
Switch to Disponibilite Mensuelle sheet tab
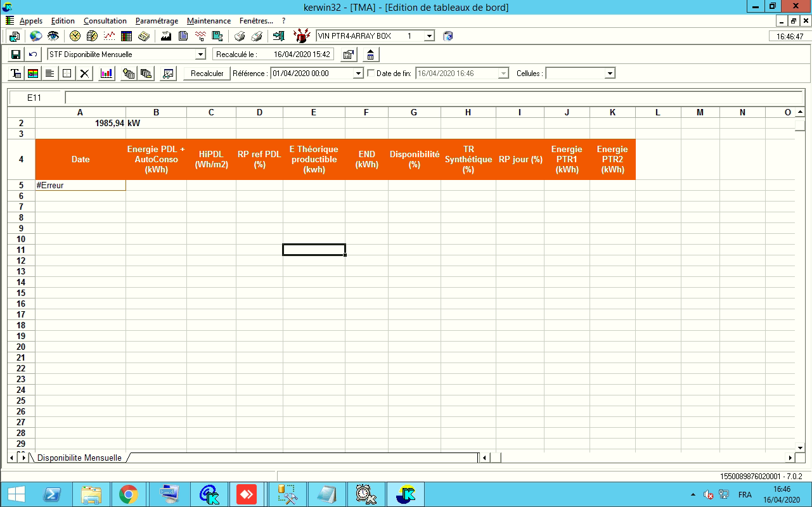[x=79, y=458]
